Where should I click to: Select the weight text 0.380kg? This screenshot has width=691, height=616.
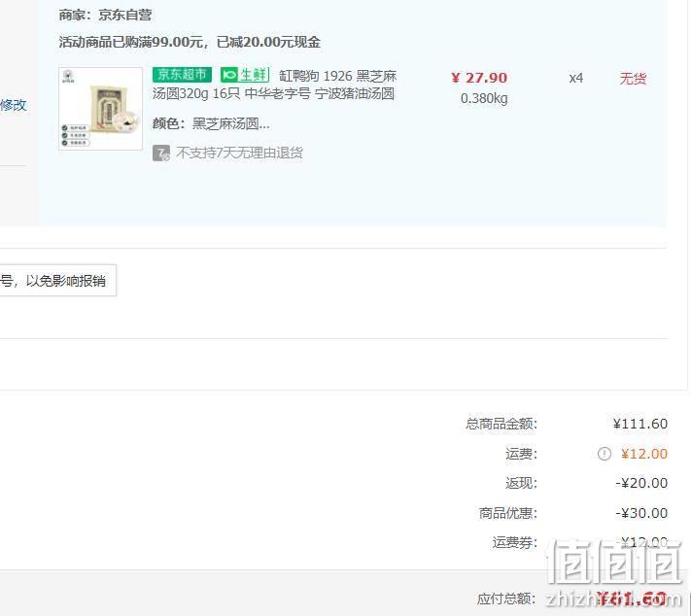point(484,98)
